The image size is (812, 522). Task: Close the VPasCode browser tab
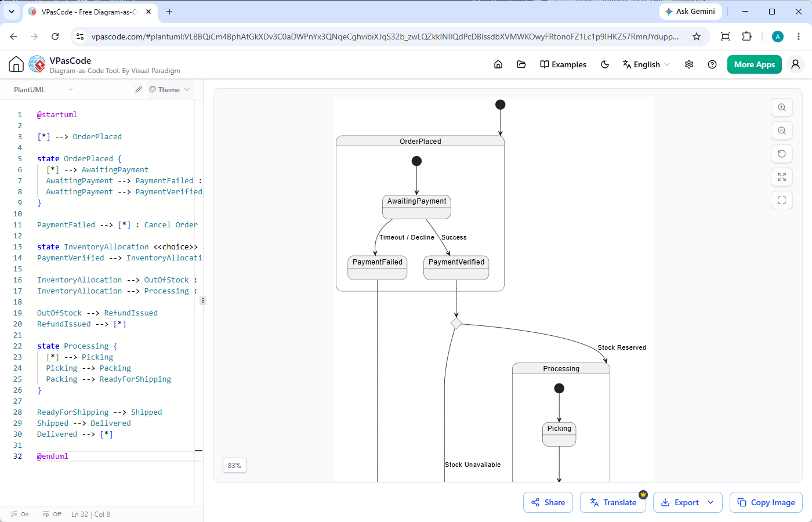click(149, 12)
